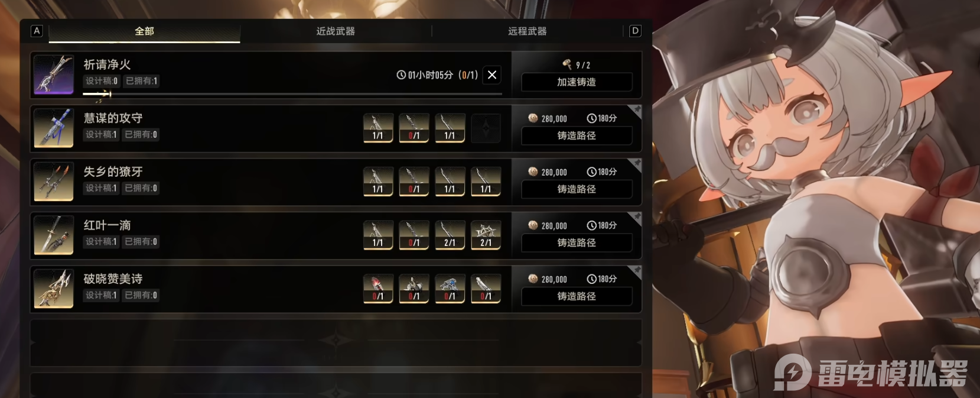Cancel the 祈请净火 forging queue

(x=491, y=75)
